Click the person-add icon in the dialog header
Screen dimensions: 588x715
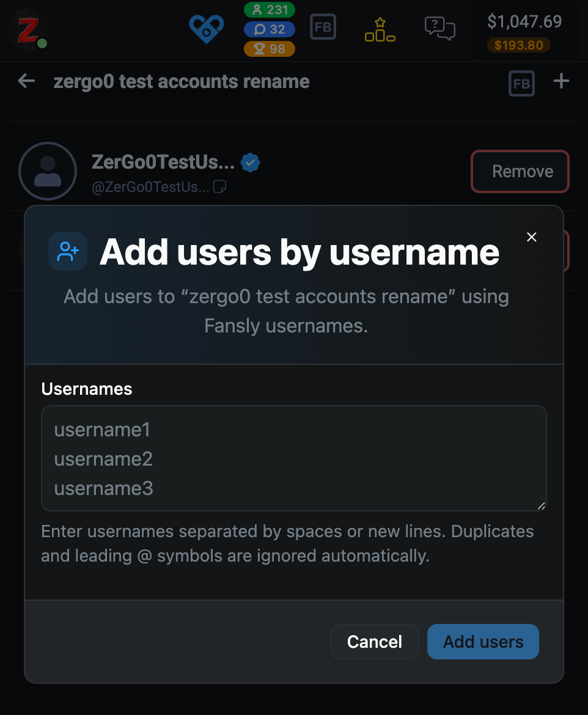[68, 251]
